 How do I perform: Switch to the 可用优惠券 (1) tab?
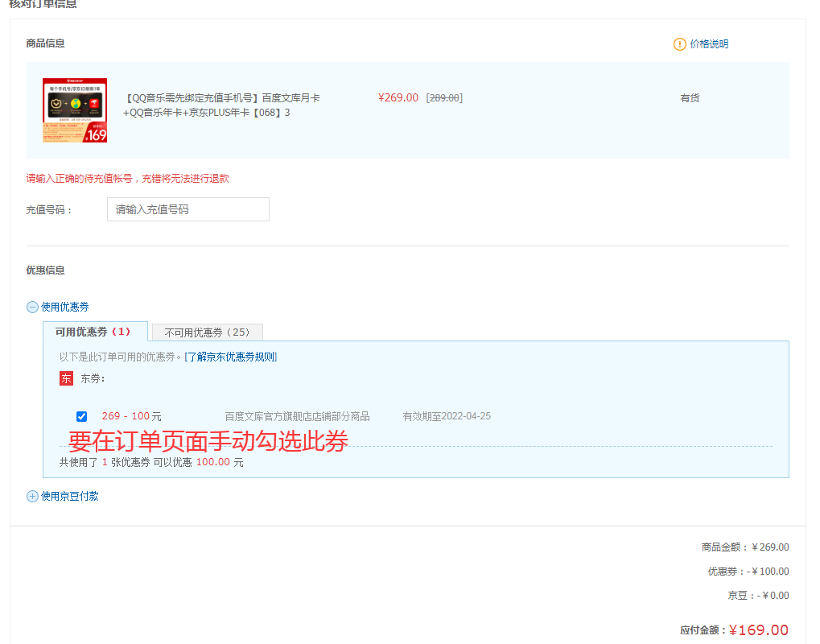(95, 332)
